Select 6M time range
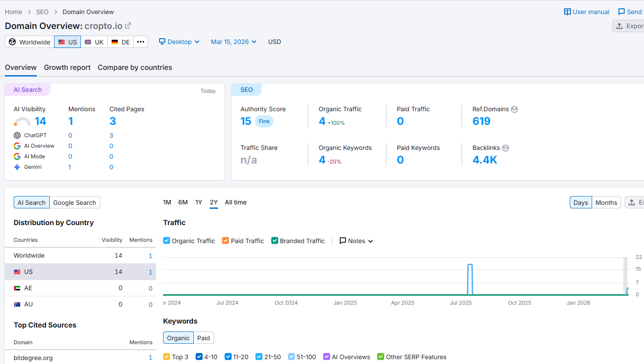The image size is (644, 364). 183,202
